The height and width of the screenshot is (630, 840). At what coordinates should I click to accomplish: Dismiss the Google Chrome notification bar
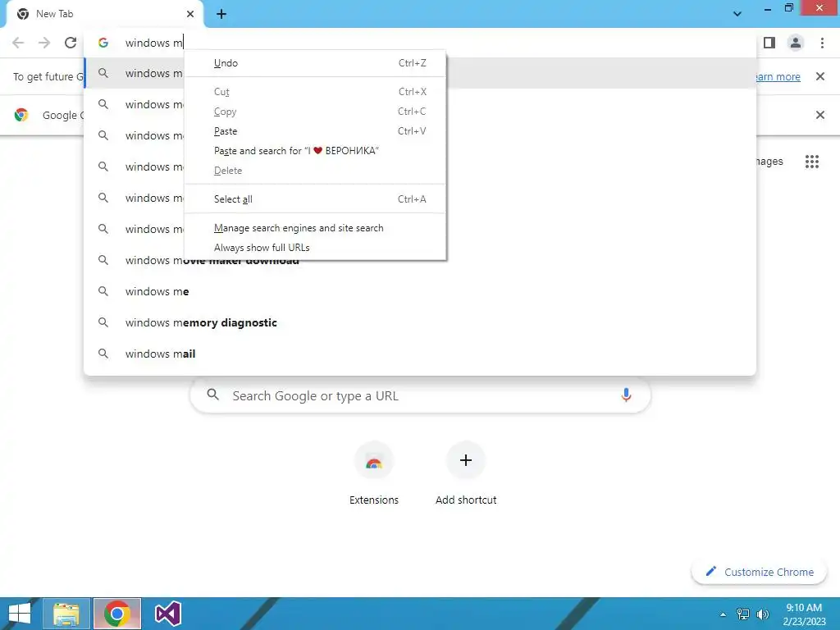[x=819, y=115]
